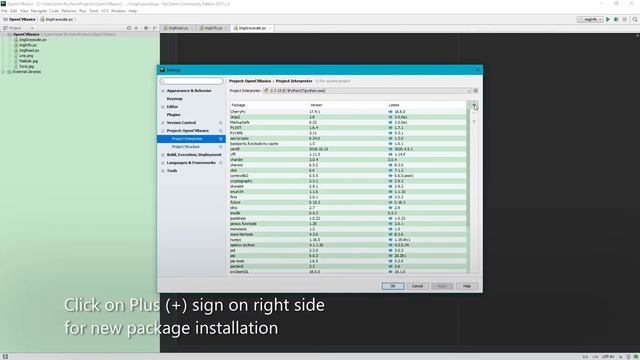Click the Run button in the PyCharm toolbar
Viewport: 640px width, 360px height.
[x=608, y=19]
